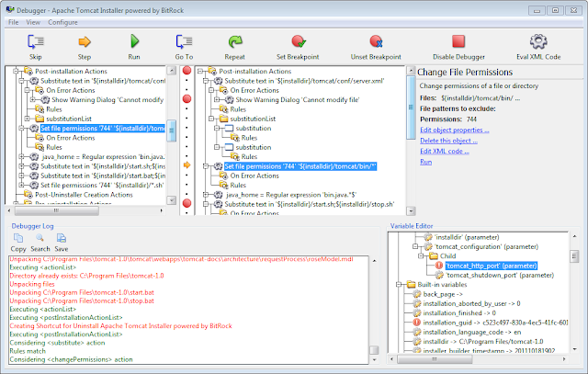Image resolution: width=588 pixels, height=374 pixels.
Task: Click 'Creating Shortcut for Uninstall' log line
Action: [x=120, y=326]
